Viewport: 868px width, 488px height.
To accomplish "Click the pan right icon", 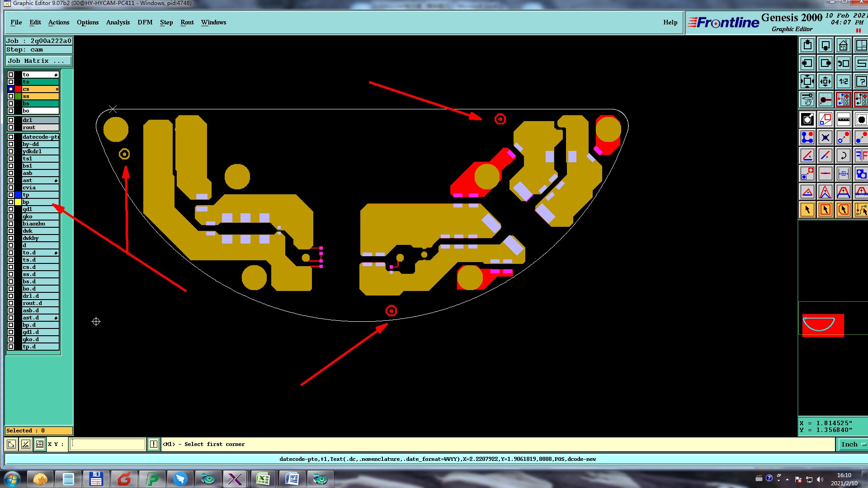I will tap(826, 63).
